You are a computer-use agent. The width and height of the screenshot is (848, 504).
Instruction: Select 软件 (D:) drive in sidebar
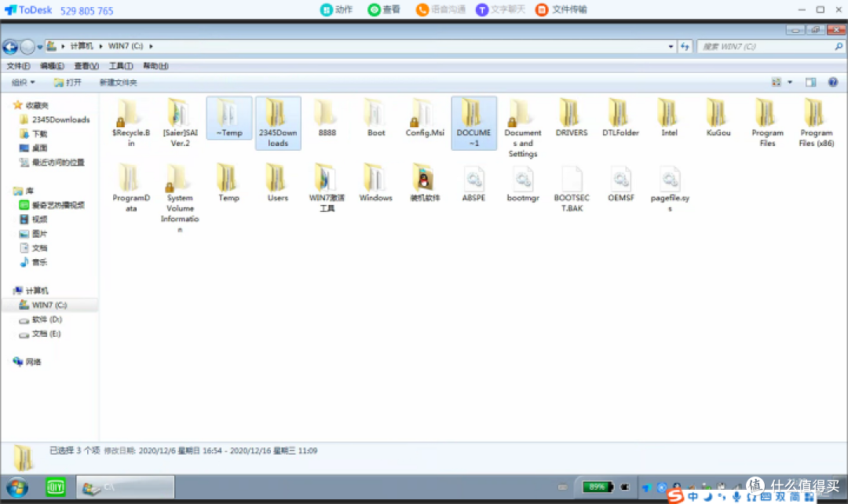coord(41,320)
